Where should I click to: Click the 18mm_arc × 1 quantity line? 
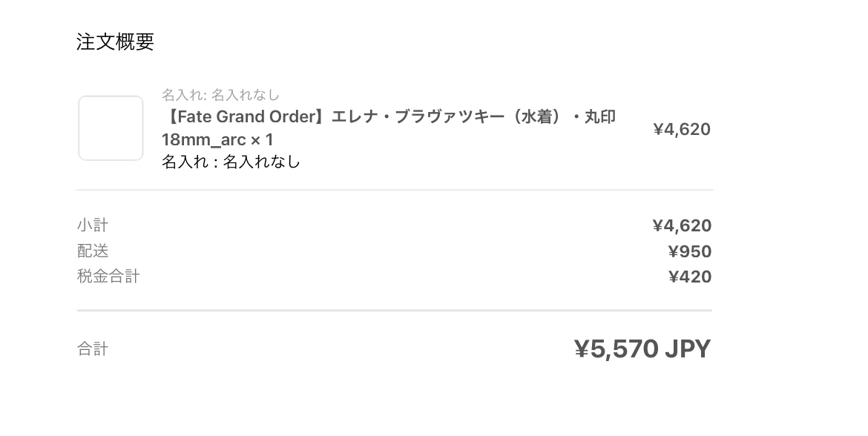click(x=217, y=139)
